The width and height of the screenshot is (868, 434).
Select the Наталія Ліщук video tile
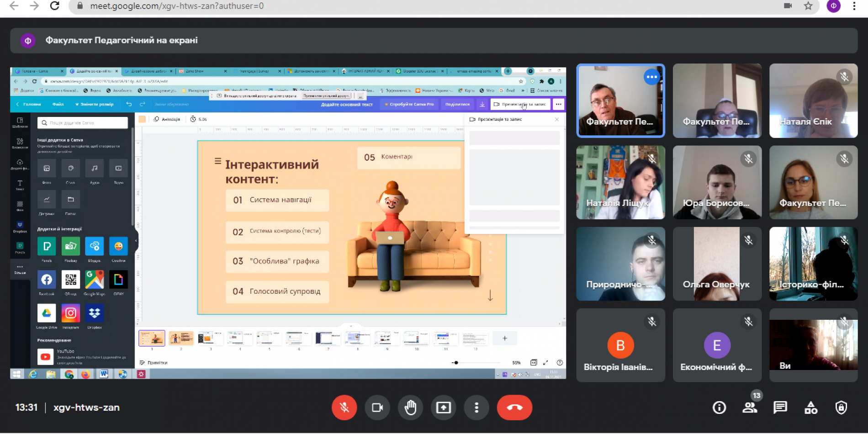(x=620, y=182)
